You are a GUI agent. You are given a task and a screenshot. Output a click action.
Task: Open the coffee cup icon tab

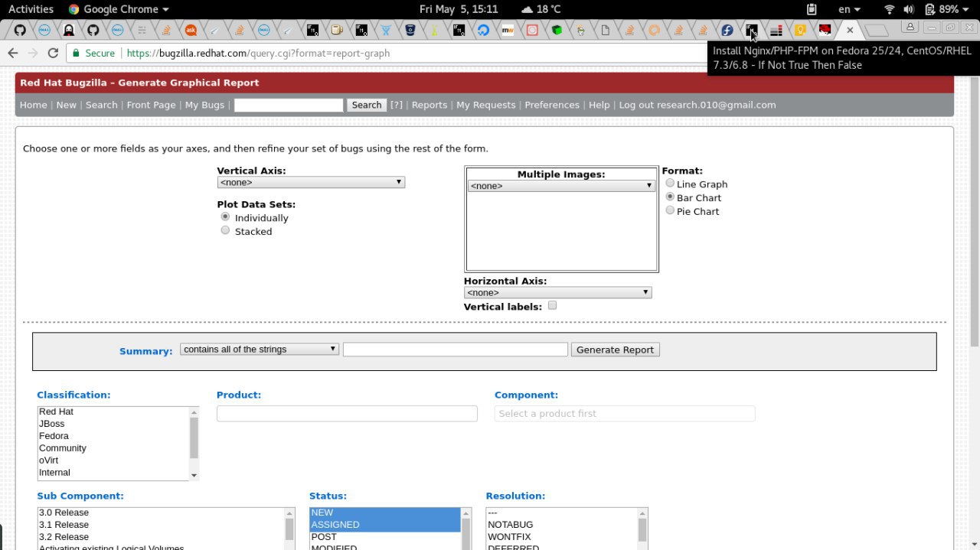[x=337, y=31]
